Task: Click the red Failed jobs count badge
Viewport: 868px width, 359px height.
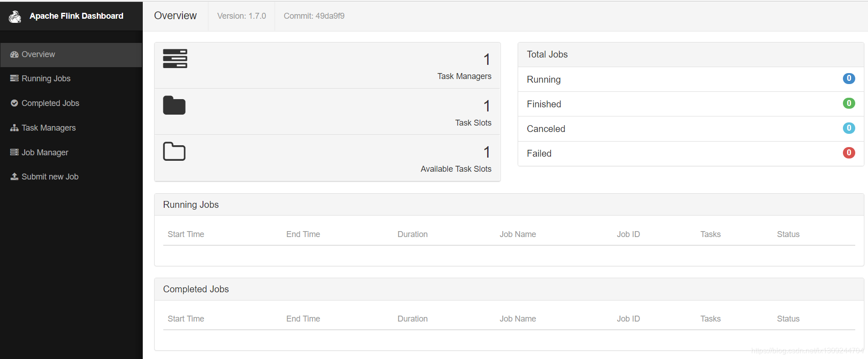Action: pos(848,153)
